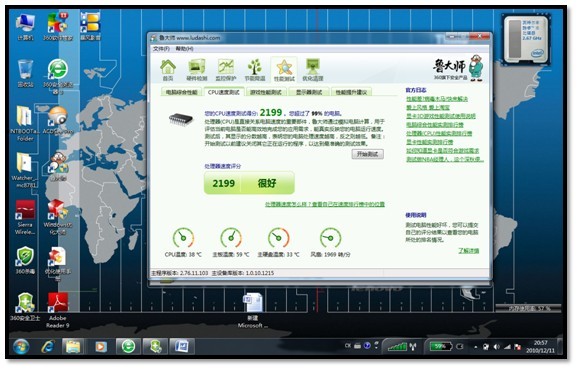The image size is (578, 370).
Task: Click the Windows Start orb
Action: tap(21, 347)
